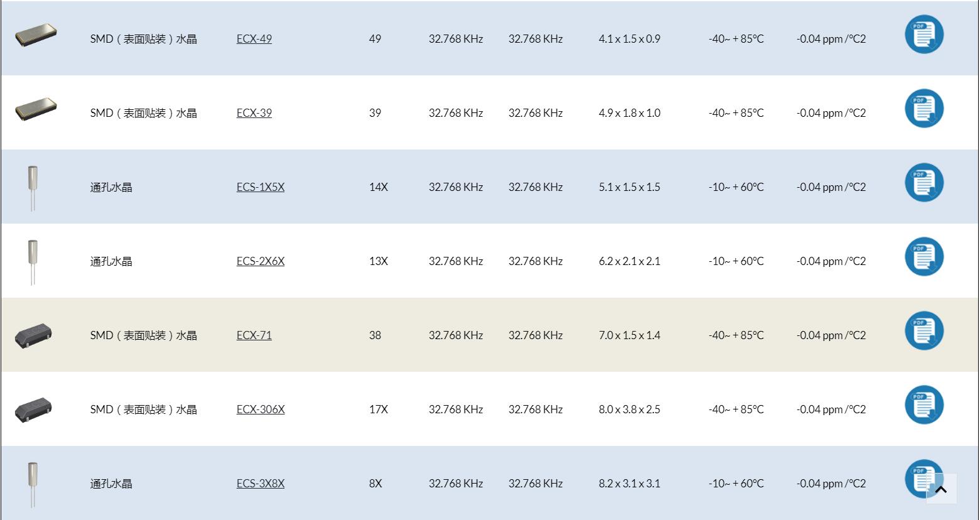View the ECX-306X datasheet PDF

point(924,404)
